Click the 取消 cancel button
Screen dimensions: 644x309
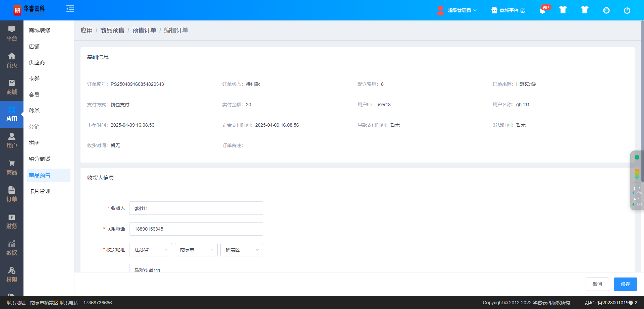point(597,284)
